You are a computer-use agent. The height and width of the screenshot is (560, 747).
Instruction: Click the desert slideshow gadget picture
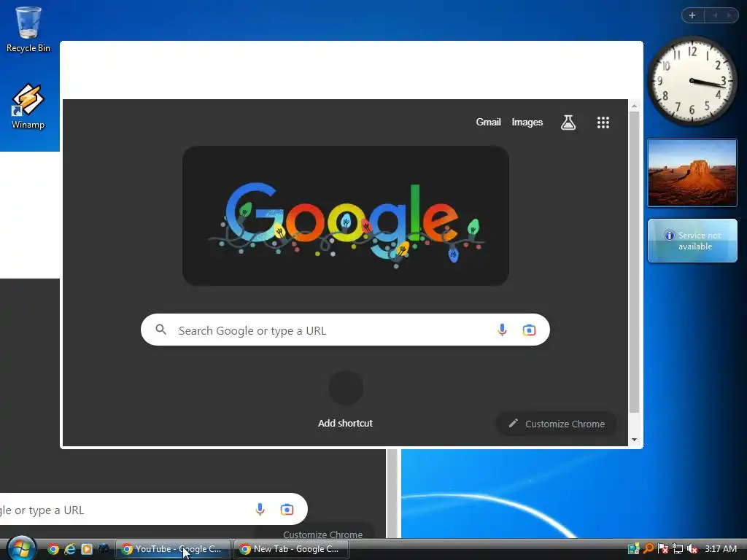tap(692, 173)
